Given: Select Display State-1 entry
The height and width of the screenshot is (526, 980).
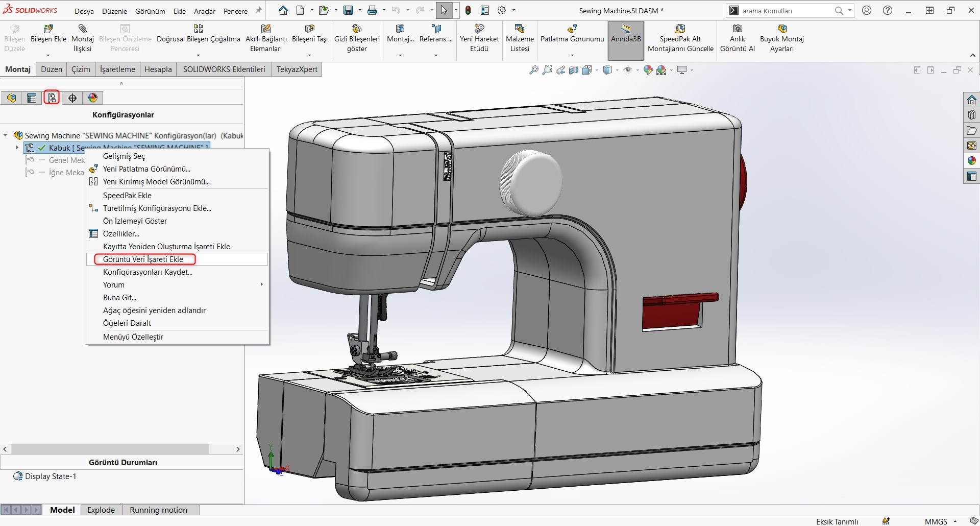Looking at the screenshot, I should [51, 476].
